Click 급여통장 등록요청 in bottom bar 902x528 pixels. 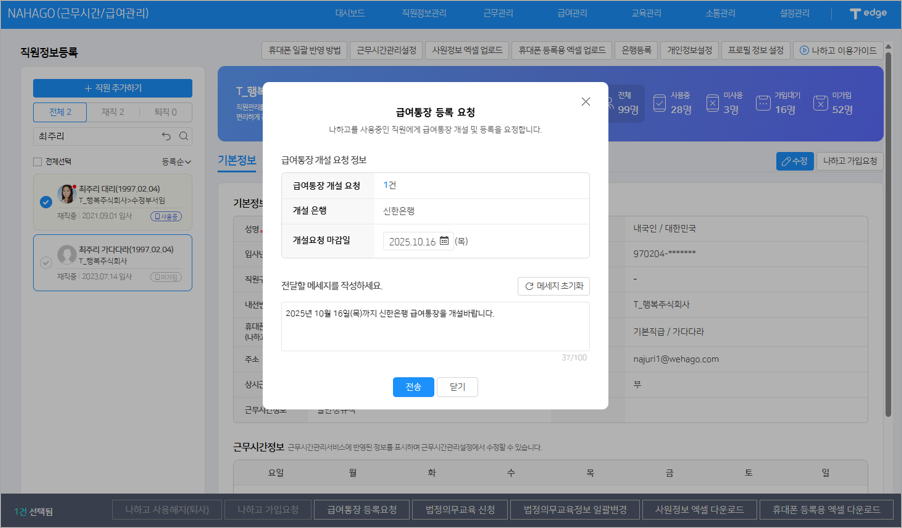click(362, 510)
